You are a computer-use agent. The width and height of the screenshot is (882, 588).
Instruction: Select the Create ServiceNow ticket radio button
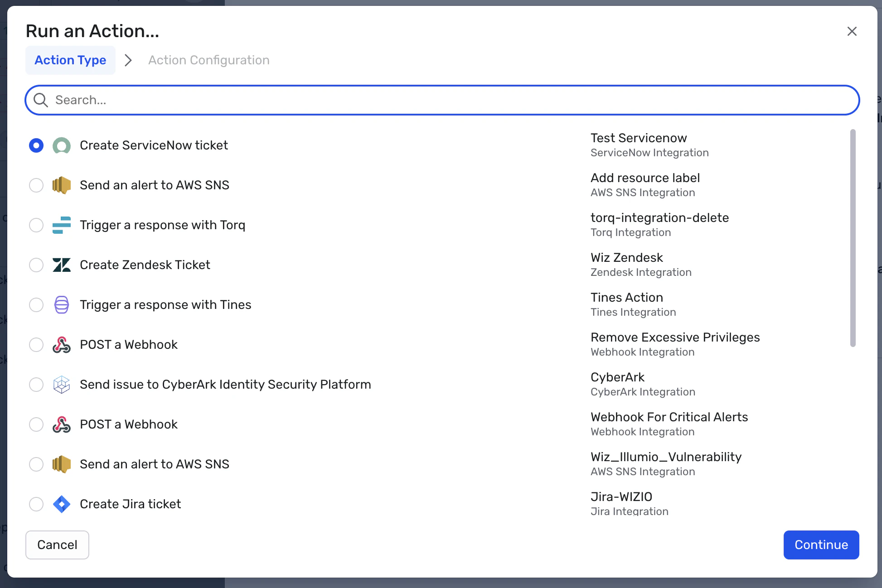coord(36,145)
